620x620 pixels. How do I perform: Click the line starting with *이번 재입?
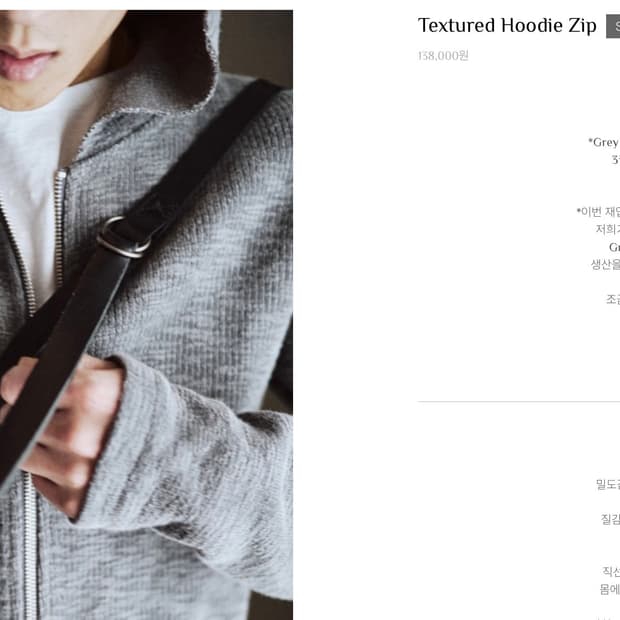click(x=598, y=212)
